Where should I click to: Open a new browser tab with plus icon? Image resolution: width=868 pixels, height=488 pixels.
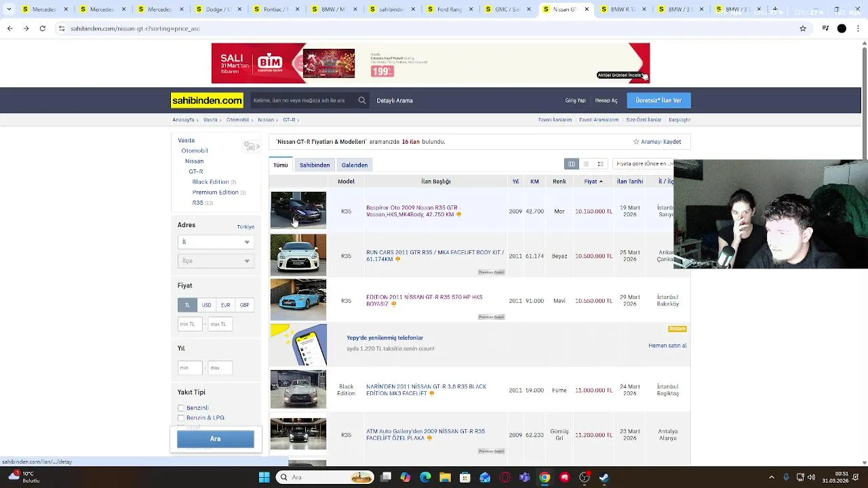tap(775, 9)
